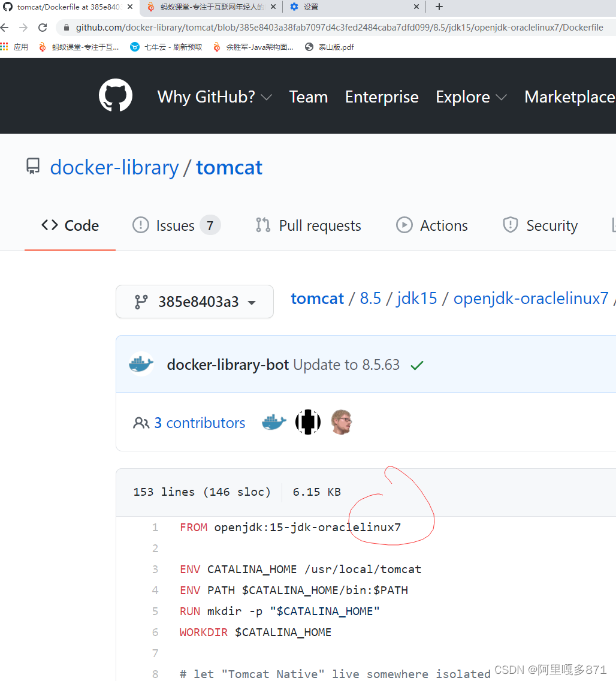Open the docker-library-bot author link
Screen dimensions: 616x681
click(x=228, y=365)
